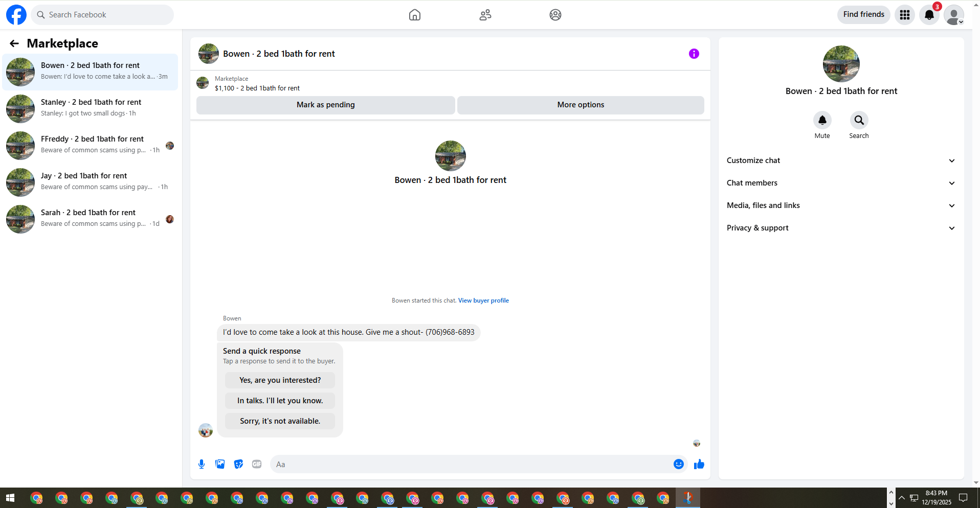Click listing title '$1,100 - 2 bed 1bath for rent'
This screenshot has height=508, width=980.
tap(257, 88)
